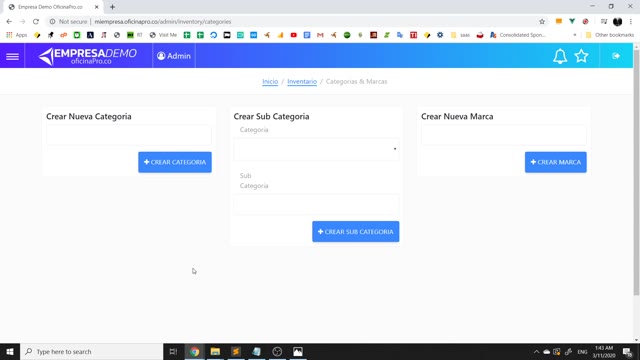
Task: Expand the Other bookmarks folder
Action: tap(609, 35)
